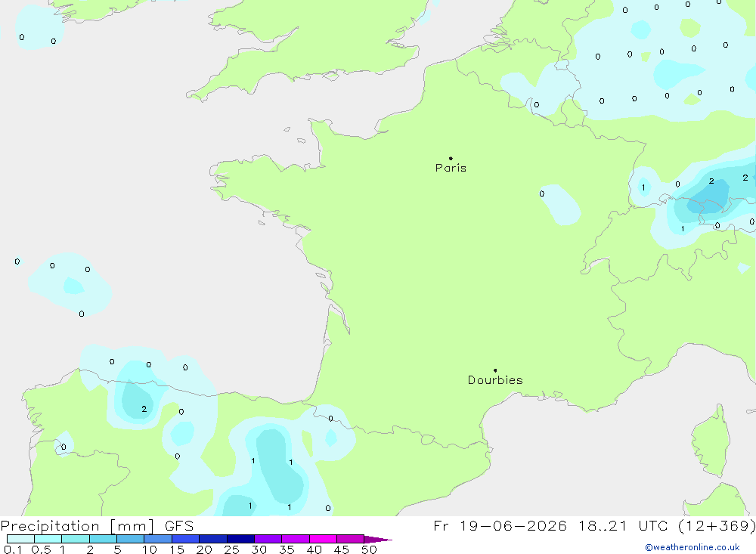The image size is (756, 554).
Task: Pick the legend swatch between 20 and 25
Action: 213,539
